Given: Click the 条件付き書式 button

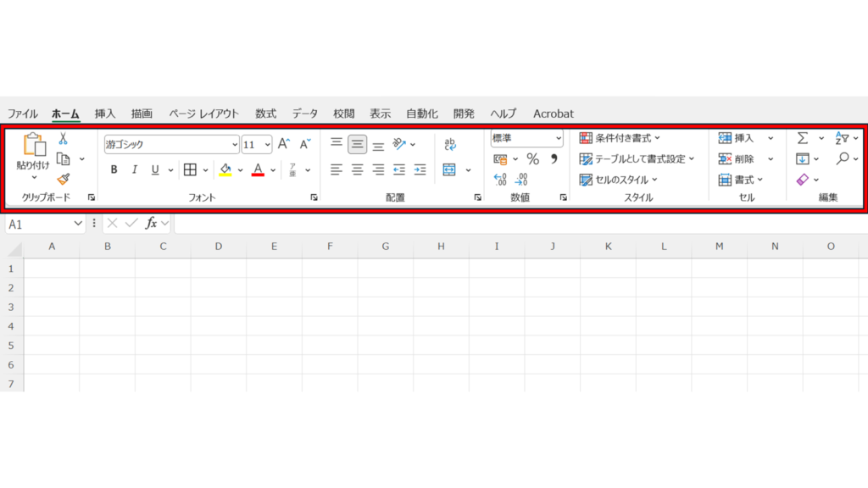Looking at the screenshot, I should [x=620, y=138].
